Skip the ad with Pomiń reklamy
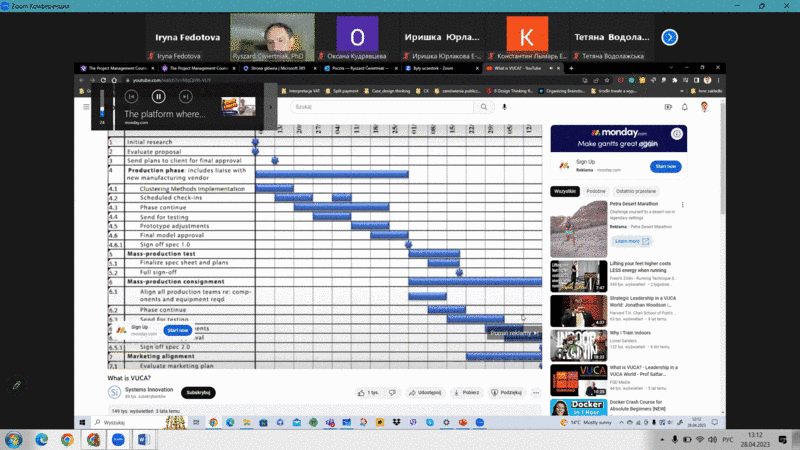Image resolution: width=800 pixels, height=450 pixels. pos(514,333)
